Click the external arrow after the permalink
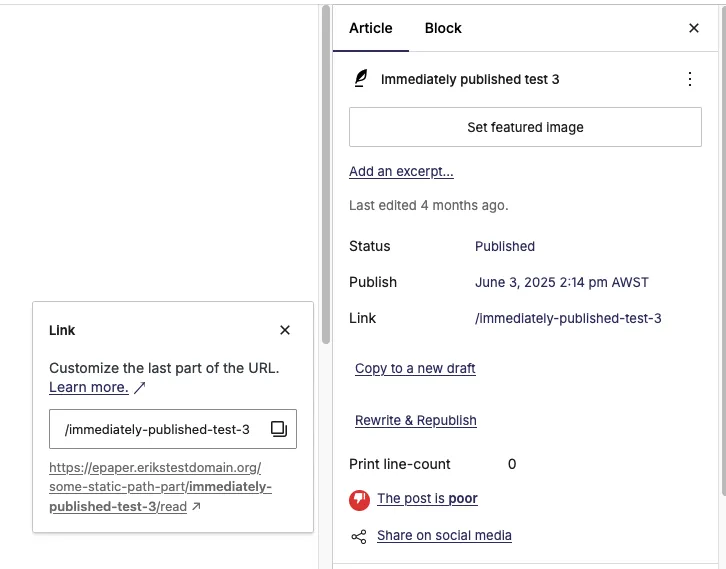The image size is (726, 569). 196,506
